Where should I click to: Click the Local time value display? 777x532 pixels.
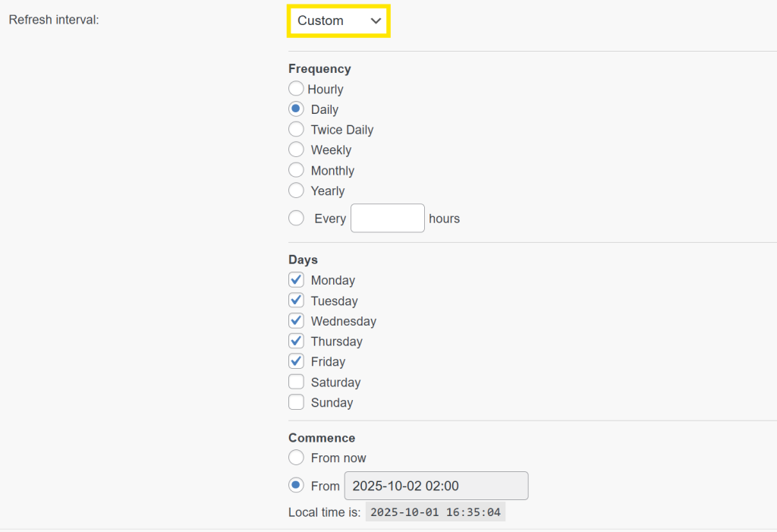click(435, 512)
